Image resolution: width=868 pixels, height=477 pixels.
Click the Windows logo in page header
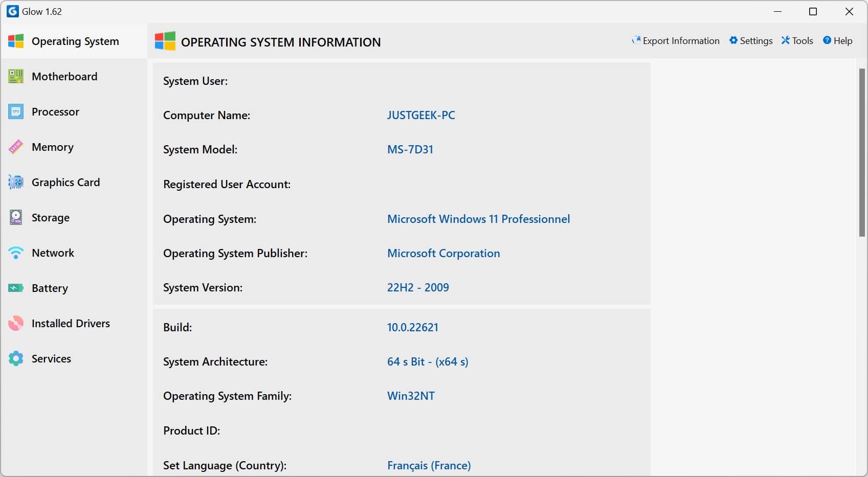coord(165,41)
